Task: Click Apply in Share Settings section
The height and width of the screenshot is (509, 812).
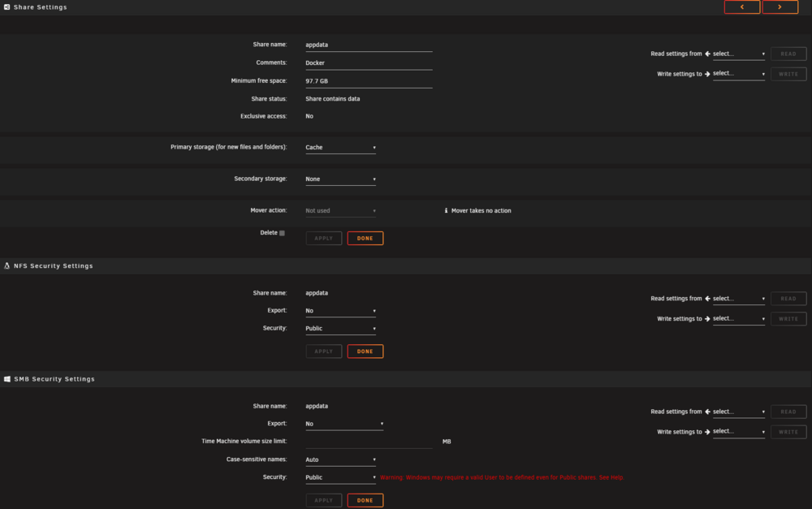Action: tap(324, 238)
